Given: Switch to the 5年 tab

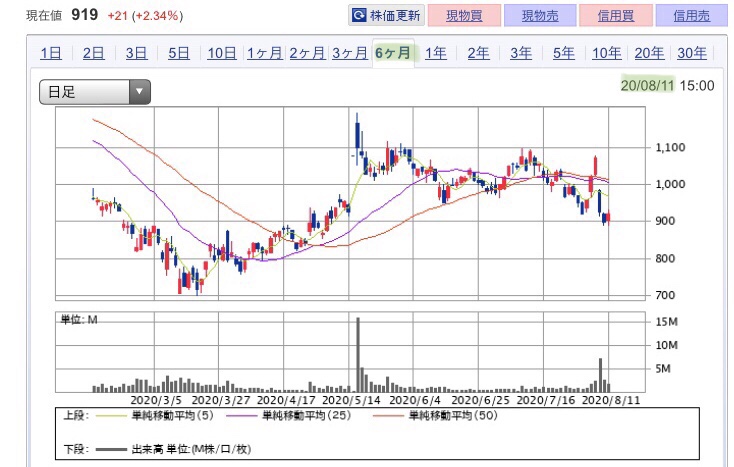Looking at the screenshot, I should click(564, 54).
